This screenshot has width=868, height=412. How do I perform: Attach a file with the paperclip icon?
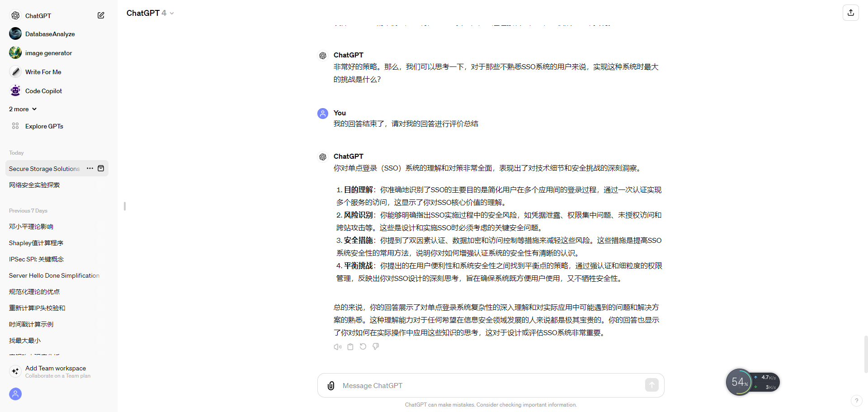pyautogui.click(x=331, y=385)
